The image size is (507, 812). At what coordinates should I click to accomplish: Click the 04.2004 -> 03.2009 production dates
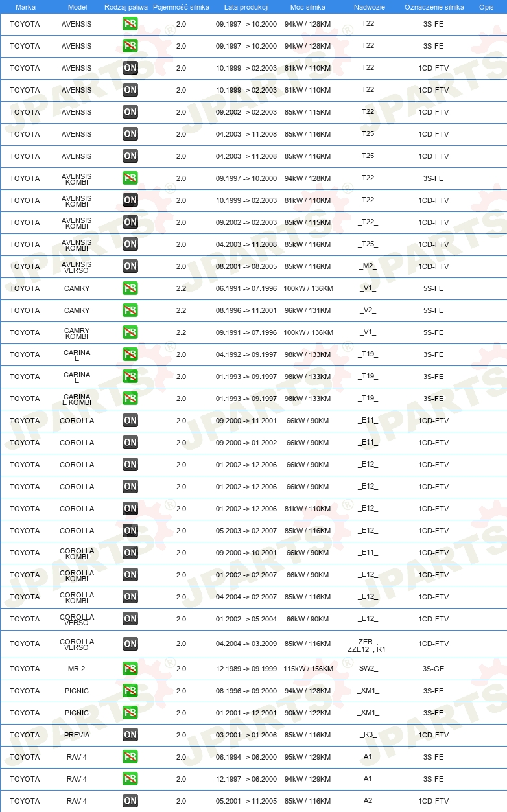246,644
